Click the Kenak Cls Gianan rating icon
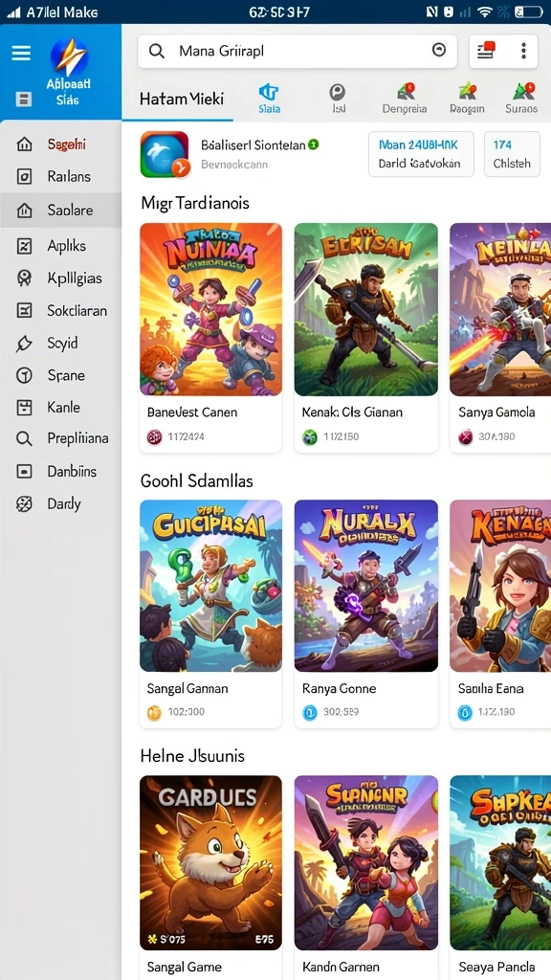 pos(310,436)
